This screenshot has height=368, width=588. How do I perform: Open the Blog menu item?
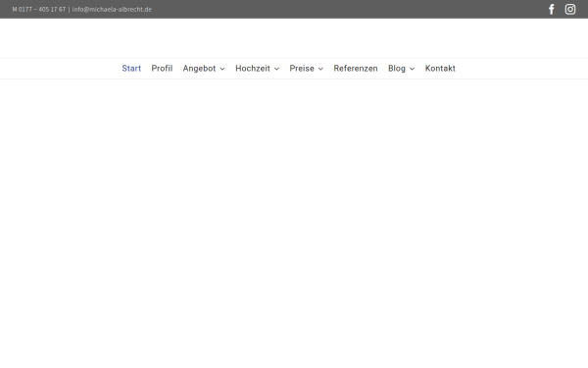397,69
